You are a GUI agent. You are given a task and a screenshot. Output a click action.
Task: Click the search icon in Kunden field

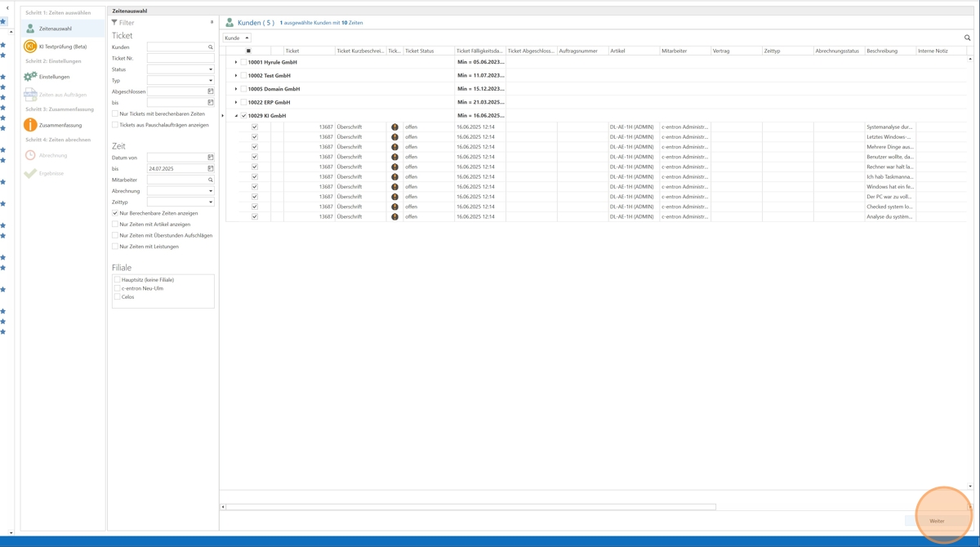click(x=210, y=47)
